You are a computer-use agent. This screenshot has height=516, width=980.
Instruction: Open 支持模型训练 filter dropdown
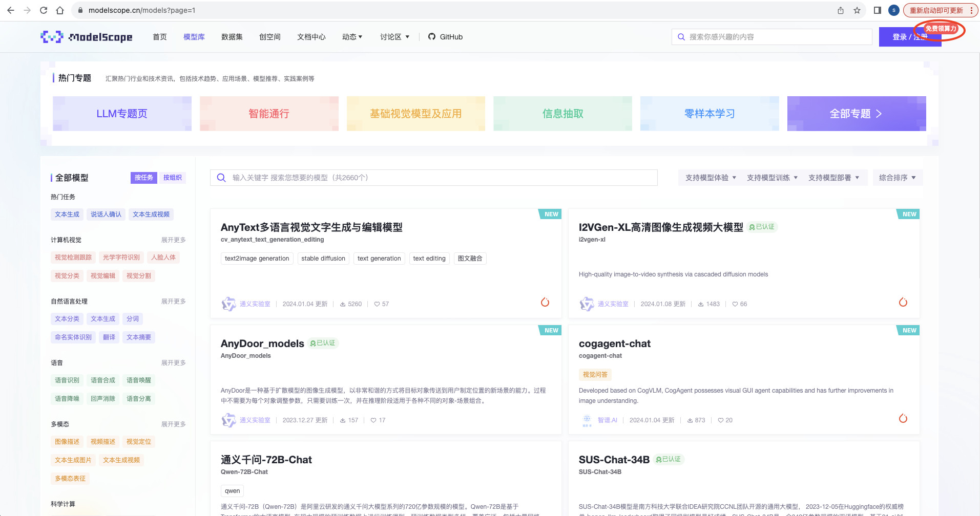[772, 178]
